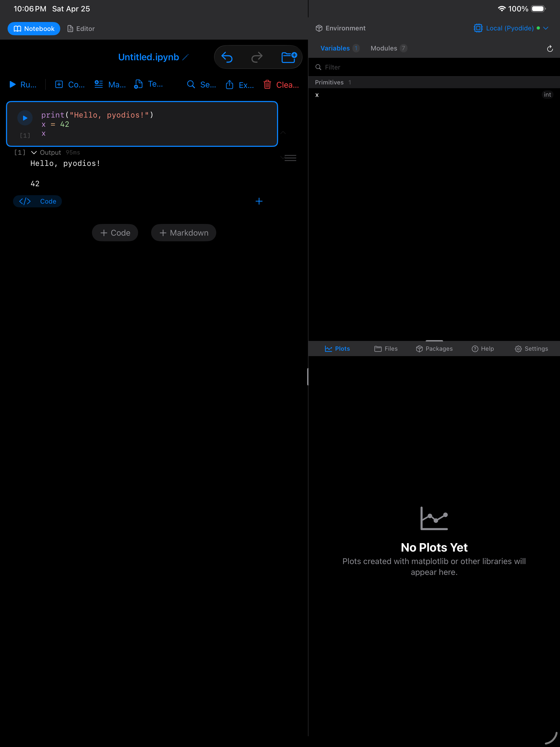This screenshot has width=560, height=747.
Task: Change cell type using Code chip
Action: click(x=37, y=201)
